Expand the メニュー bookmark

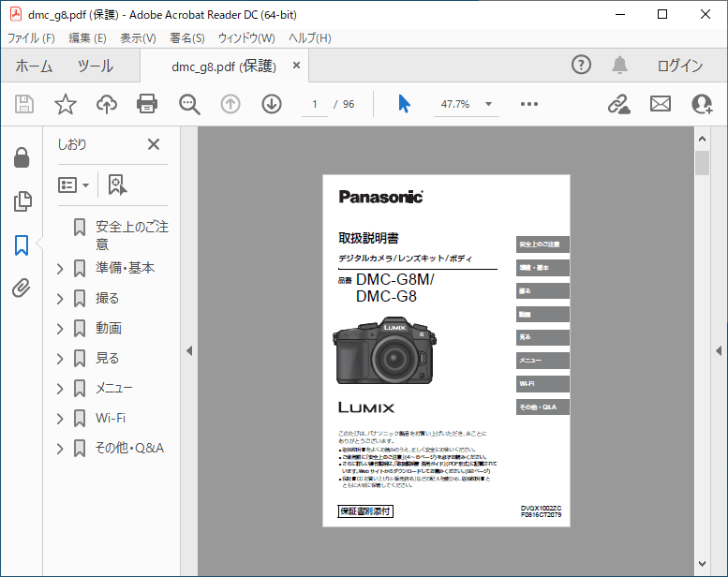click(60, 389)
